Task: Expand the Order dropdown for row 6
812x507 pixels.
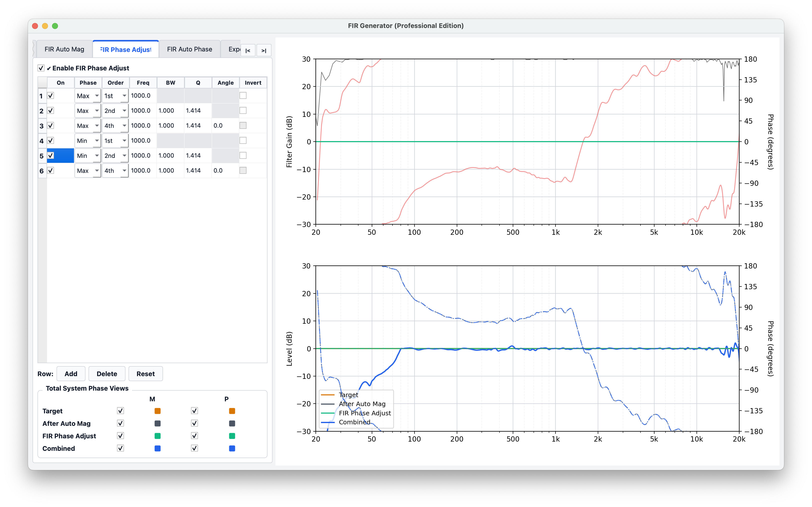Action: point(115,171)
